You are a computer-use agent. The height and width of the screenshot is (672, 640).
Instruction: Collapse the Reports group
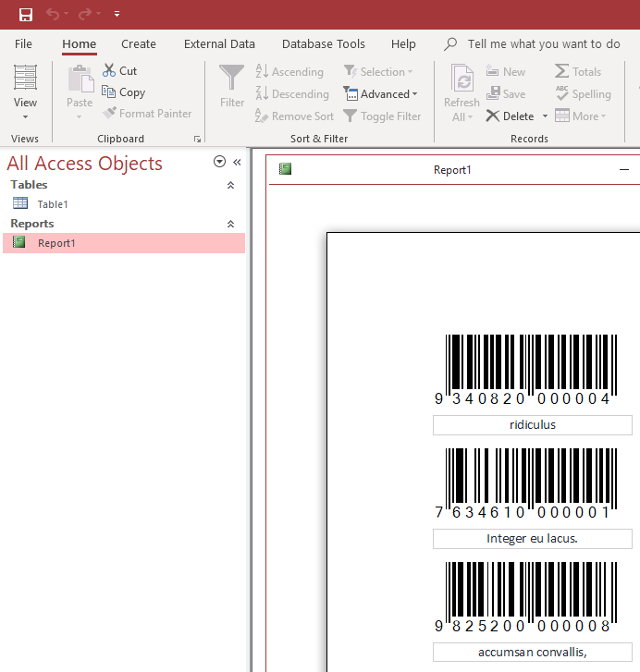click(x=230, y=224)
